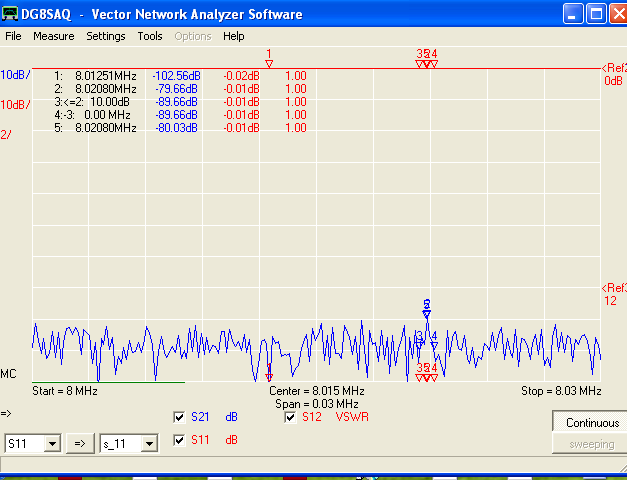
Task: Open the Measure menu
Action: 53,36
